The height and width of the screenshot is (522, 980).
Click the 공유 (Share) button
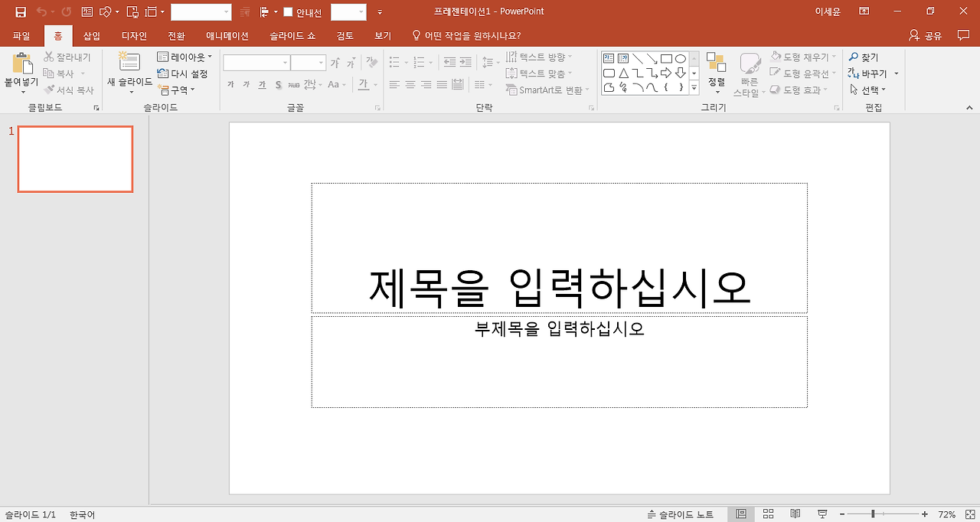click(925, 36)
